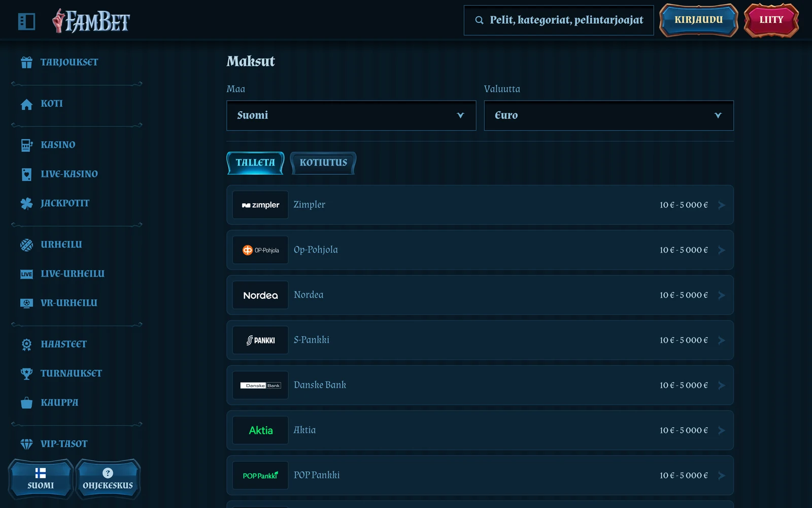This screenshot has width=812, height=508.
Task: Open the Nordea row via its chevron
Action: point(722,295)
